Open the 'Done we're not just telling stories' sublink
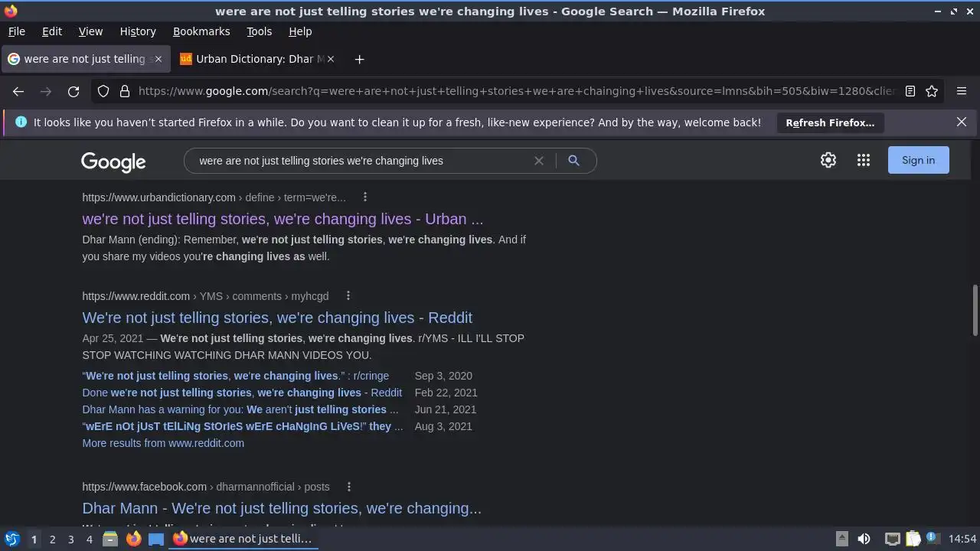The image size is (980, 551). 242,393
